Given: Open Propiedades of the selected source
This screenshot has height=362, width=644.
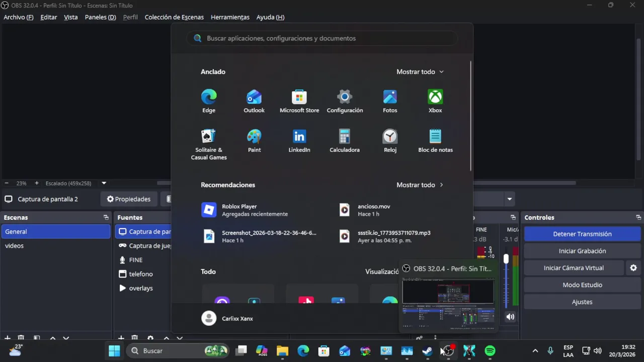Looking at the screenshot, I should [129, 199].
